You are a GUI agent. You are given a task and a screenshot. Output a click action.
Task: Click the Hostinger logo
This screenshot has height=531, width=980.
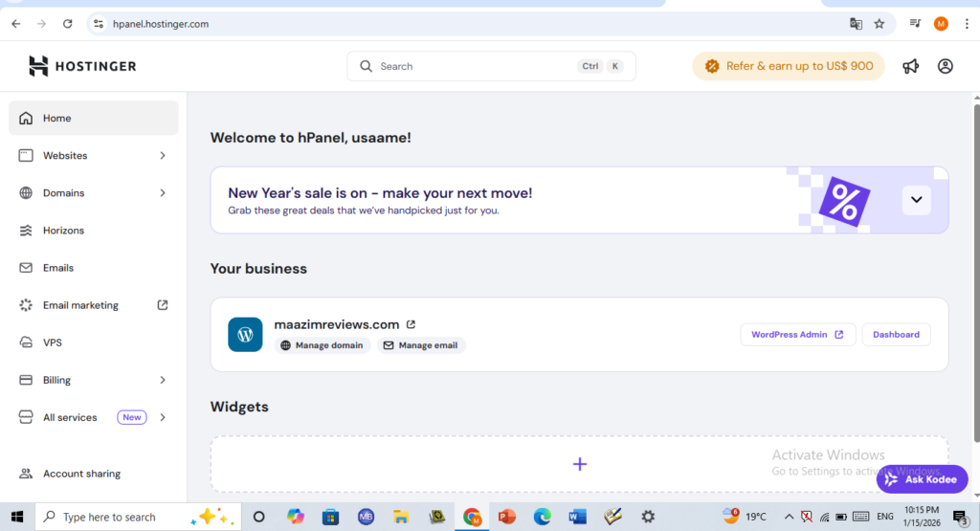tap(82, 66)
